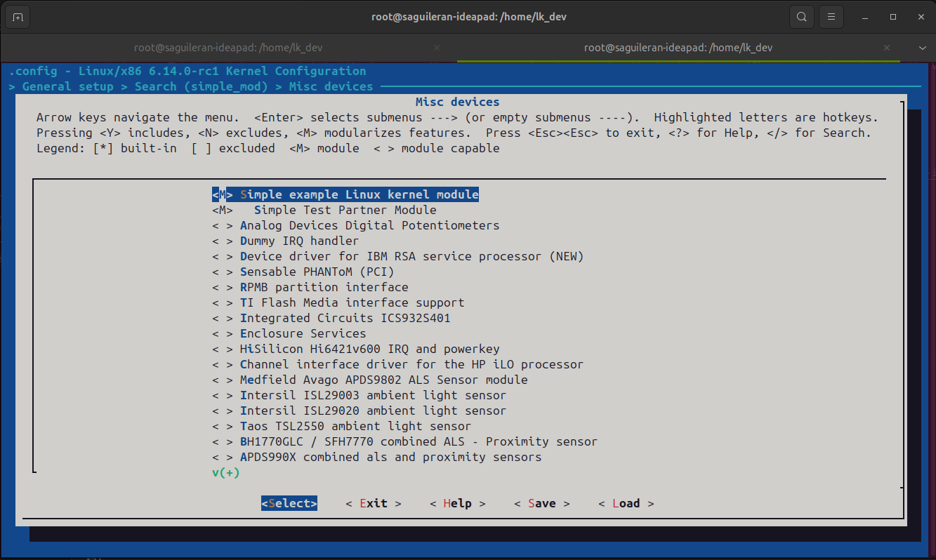The image size is (936, 560).
Task: Expand the tab list dropdown arrow
Action: tap(923, 48)
